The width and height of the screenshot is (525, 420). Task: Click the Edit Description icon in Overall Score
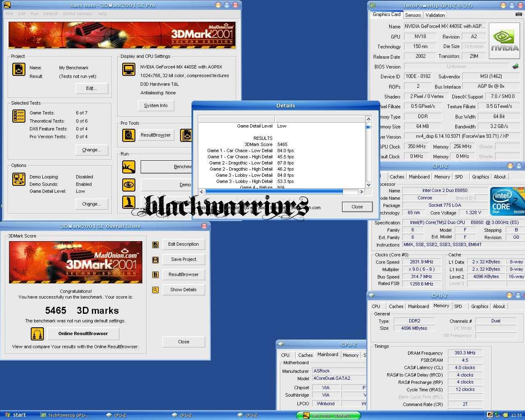pos(155,244)
